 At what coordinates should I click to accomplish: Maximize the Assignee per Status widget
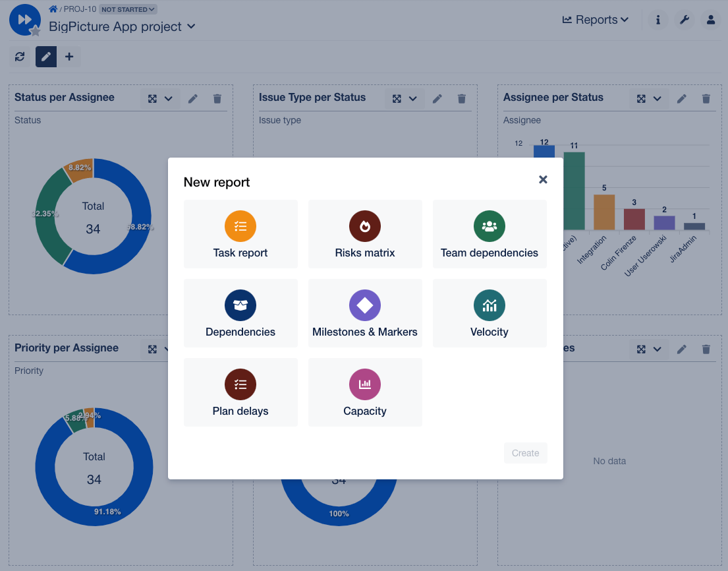641,98
